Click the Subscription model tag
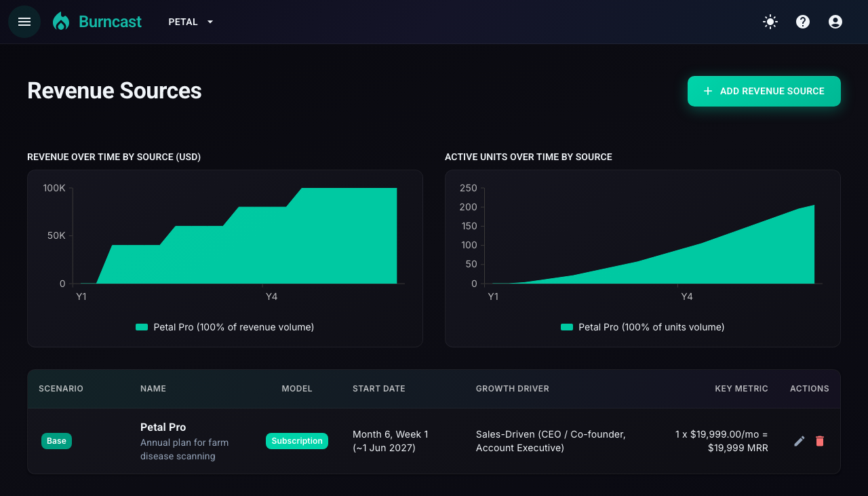 point(297,441)
